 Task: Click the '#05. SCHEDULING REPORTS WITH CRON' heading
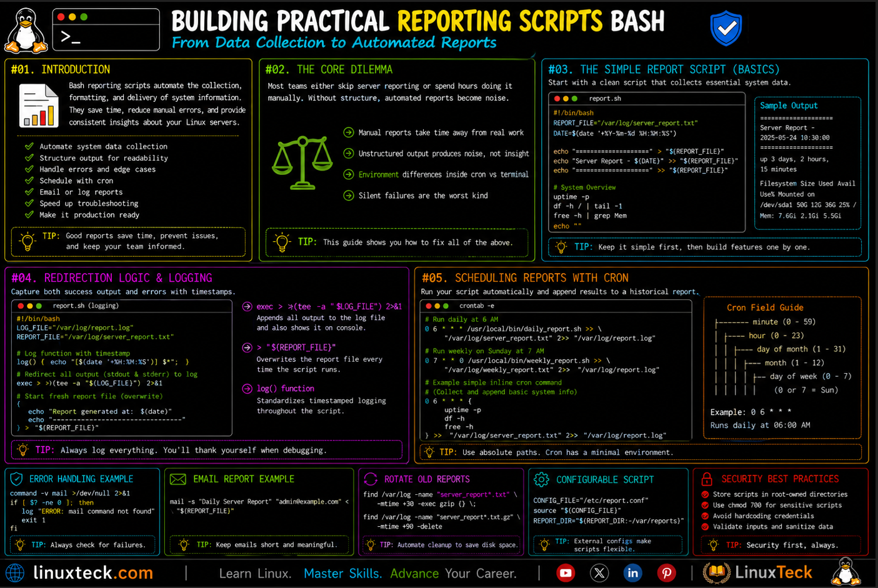[525, 277]
